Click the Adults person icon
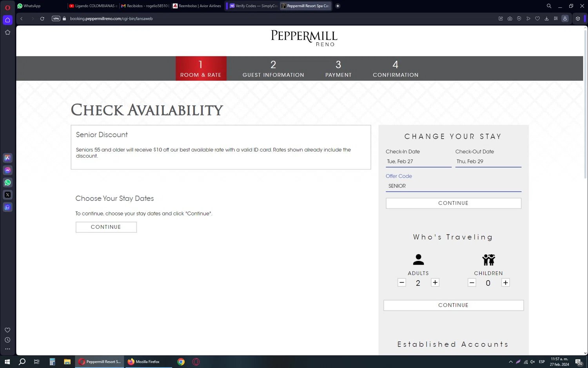Image resolution: width=588 pixels, height=368 pixels. click(418, 259)
